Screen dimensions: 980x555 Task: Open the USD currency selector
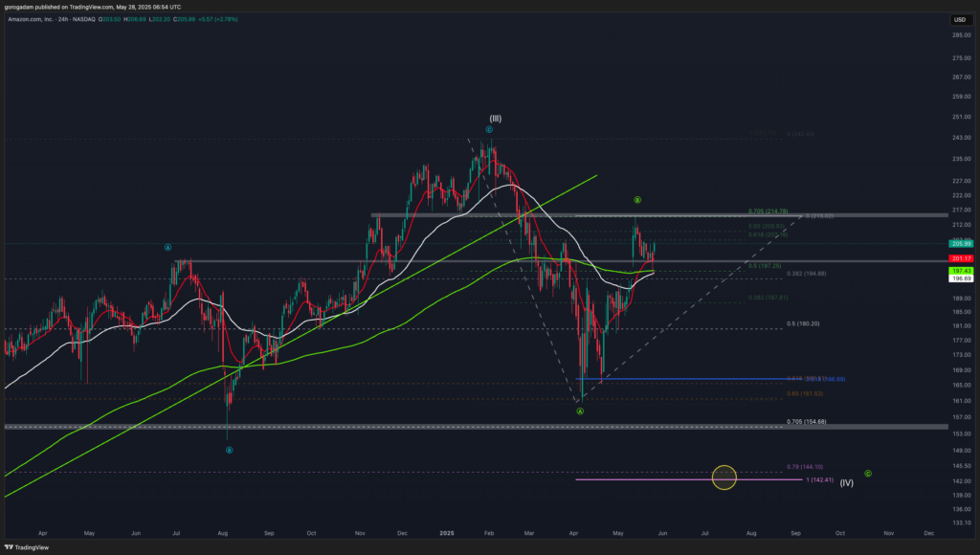click(x=957, y=20)
